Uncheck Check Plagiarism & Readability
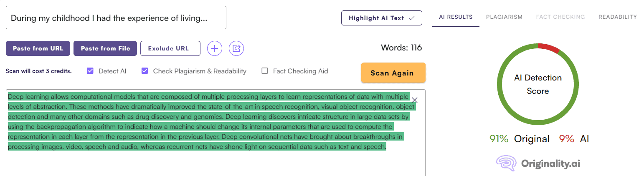Screen dimensions: 644x176 145,71
